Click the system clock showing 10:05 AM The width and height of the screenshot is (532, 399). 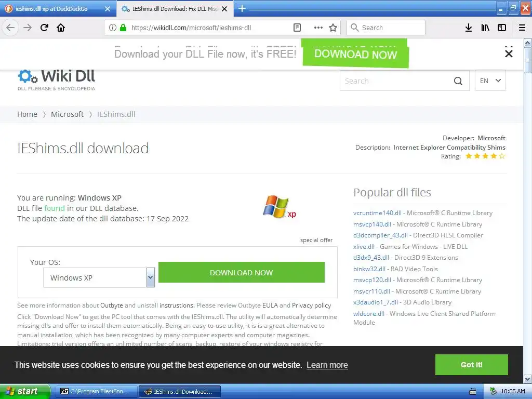513,392
